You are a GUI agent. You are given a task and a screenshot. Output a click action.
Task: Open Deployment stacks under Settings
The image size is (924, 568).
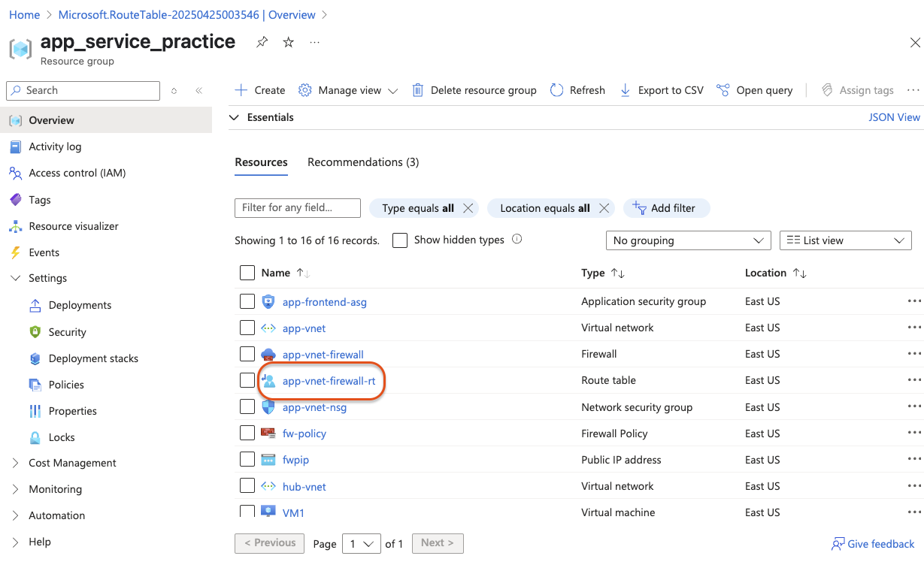click(x=93, y=358)
